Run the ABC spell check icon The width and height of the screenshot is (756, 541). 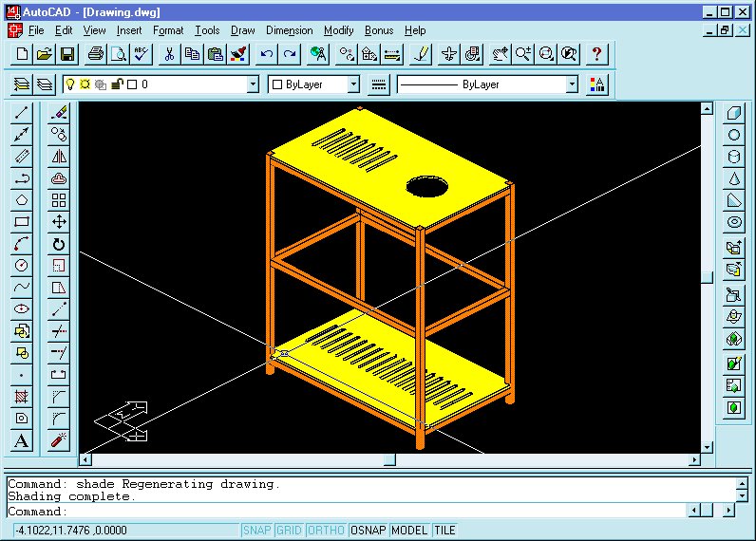(x=142, y=54)
